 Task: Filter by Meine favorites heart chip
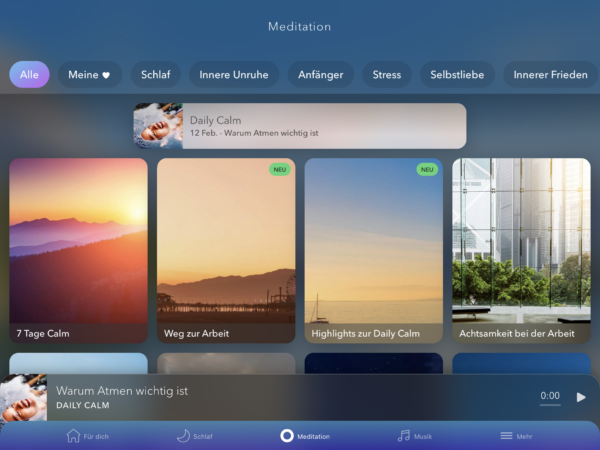point(89,75)
